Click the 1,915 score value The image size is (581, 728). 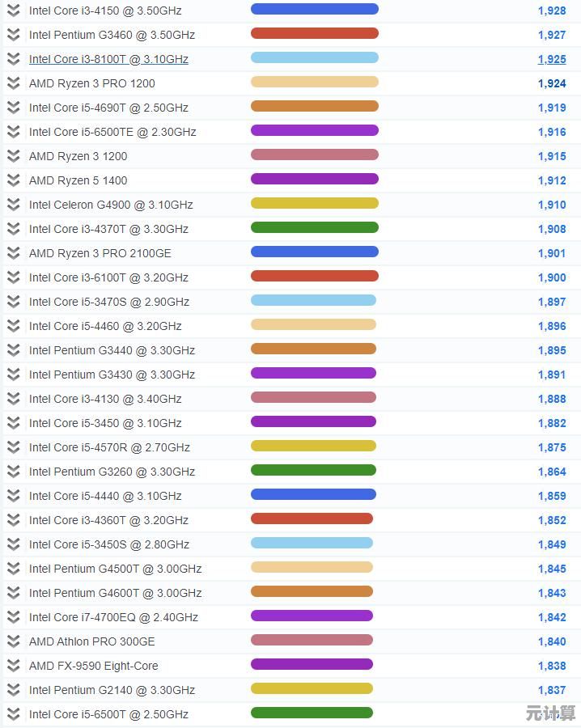pos(552,156)
